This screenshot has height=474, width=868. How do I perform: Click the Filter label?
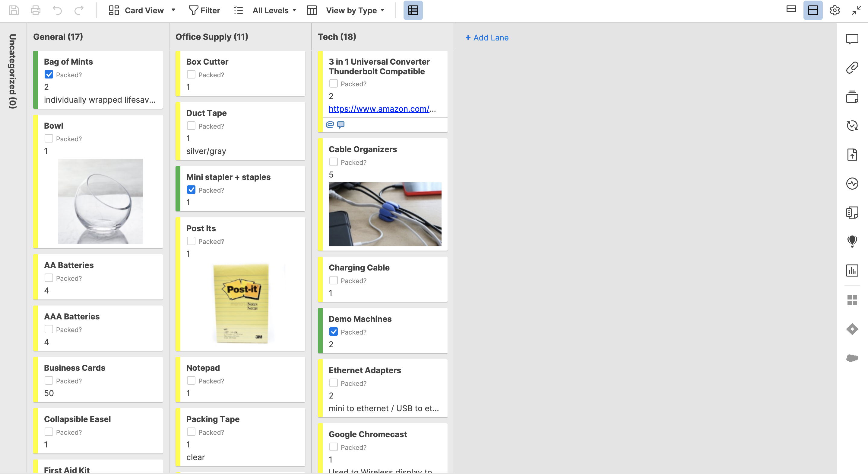tap(210, 11)
